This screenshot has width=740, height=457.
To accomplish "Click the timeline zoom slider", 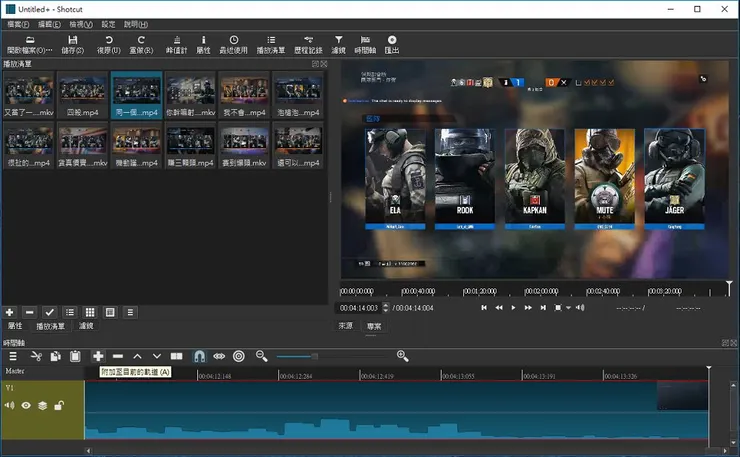I will (330, 356).
